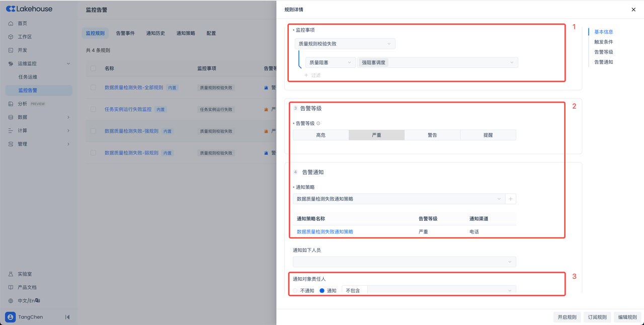Jump to Trigger Conditions anchor tab

click(x=603, y=42)
